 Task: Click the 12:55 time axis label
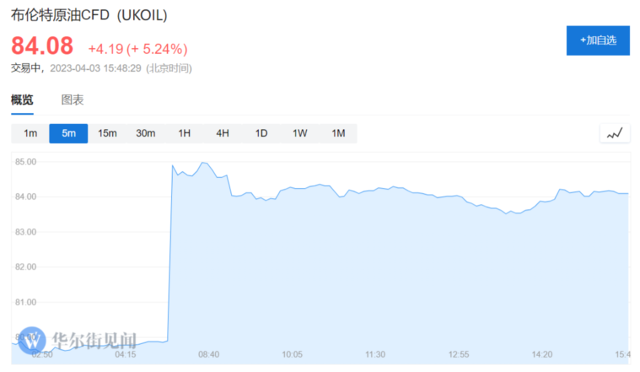coord(459,354)
